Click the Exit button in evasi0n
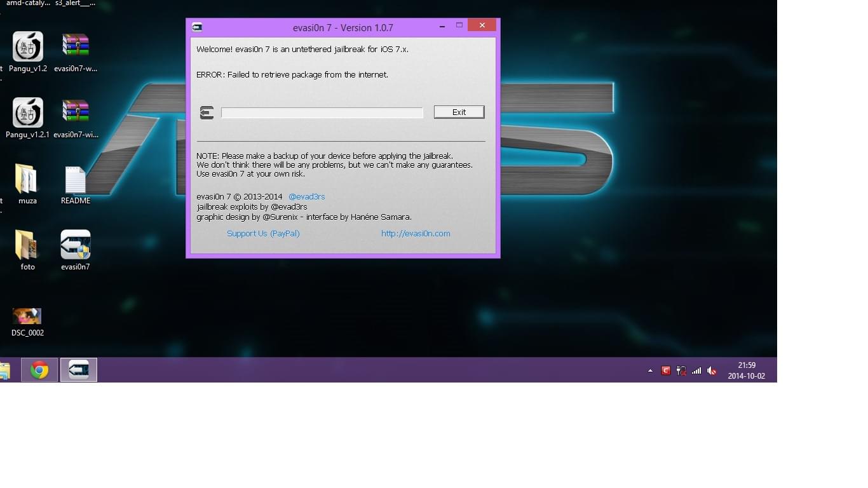Screen dimensions: 868x488 (459, 112)
